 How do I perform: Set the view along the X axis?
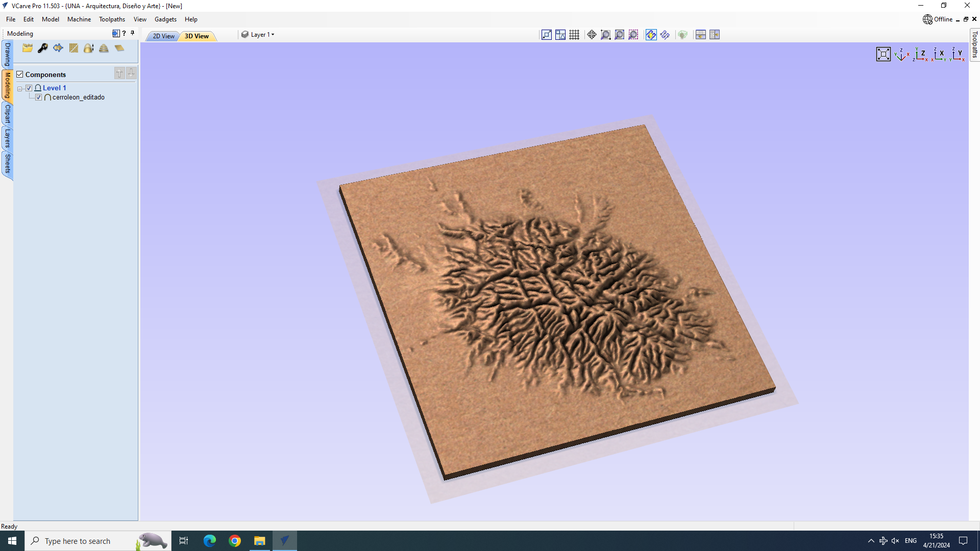coord(939,54)
